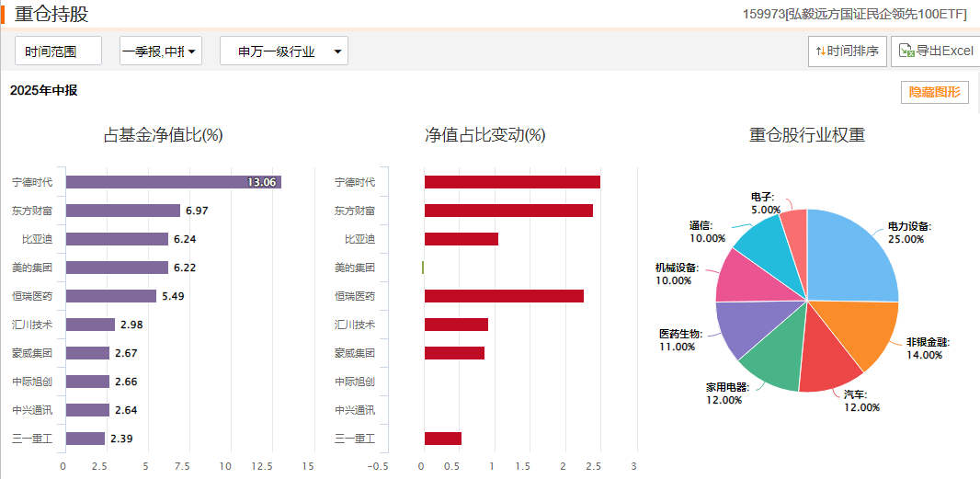The height and width of the screenshot is (479, 980).
Task: Click the red 比亚迪 change bar
Action: pyautogui.click(x=462, y=239)
